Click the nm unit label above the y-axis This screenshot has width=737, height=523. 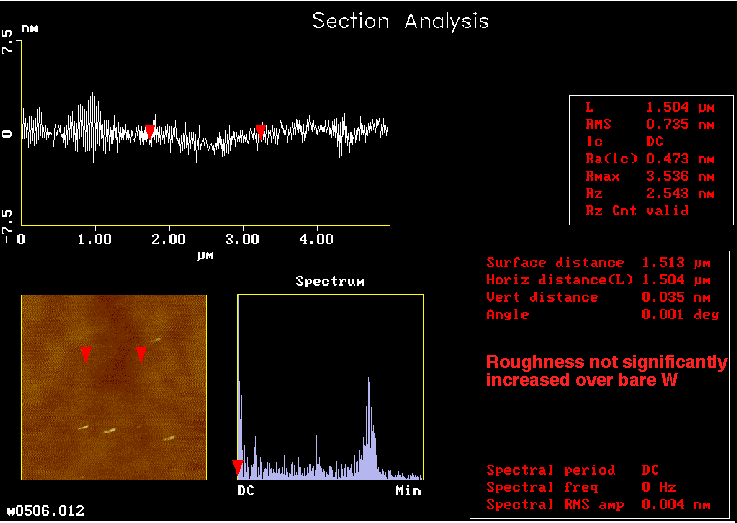tap(30, 29)
